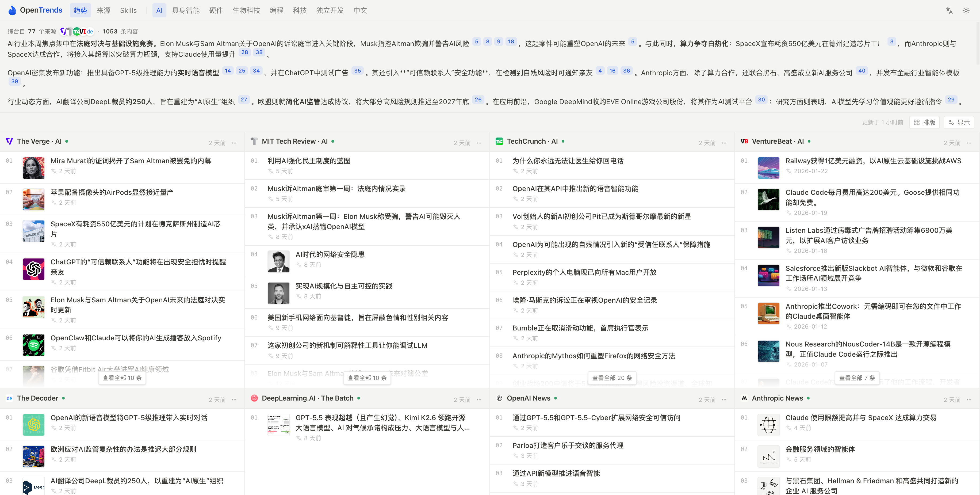
Task: Click translate icon under AI时代的网络安全隐患
Action: point(299,264)
